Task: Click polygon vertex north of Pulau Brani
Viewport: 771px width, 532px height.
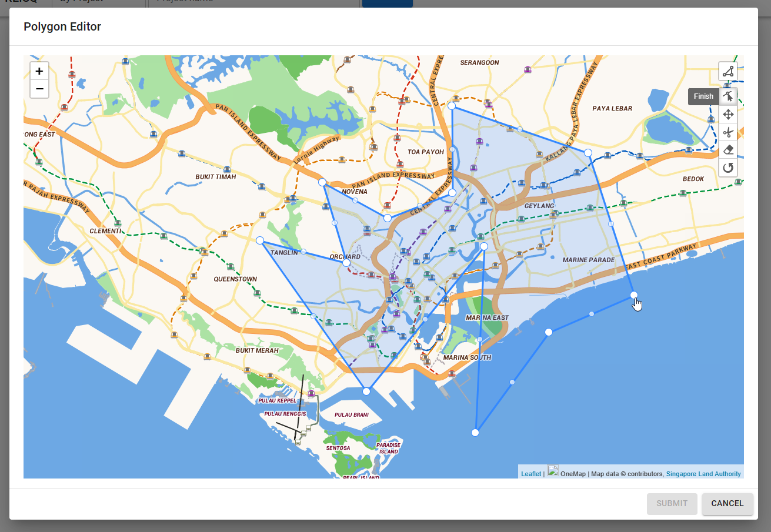Action: point(366,392)
